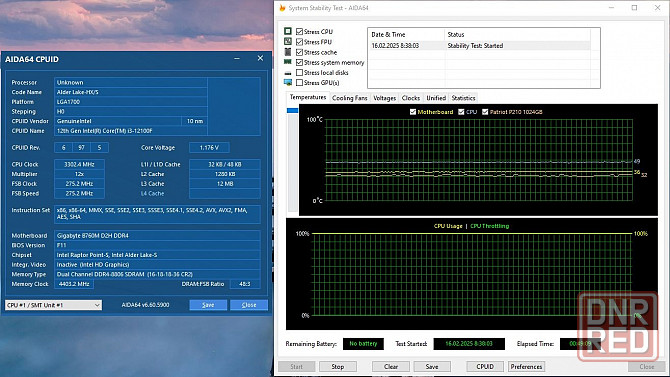Click the Status column header
The width and height of the screenshot is (670, 377).
pyautogui.click(x=517, y=35)
